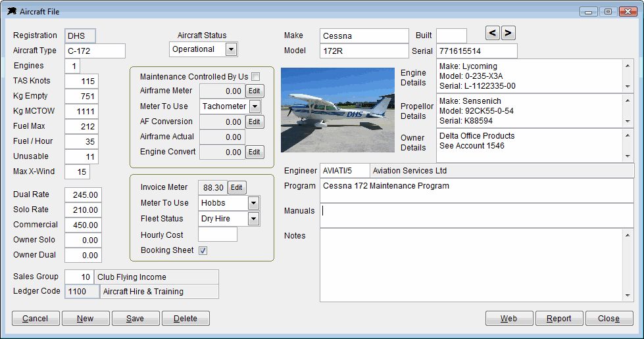Click the Make field containing Cessna
This screenshot has width=644, height=339.
(x=364, y=35)
